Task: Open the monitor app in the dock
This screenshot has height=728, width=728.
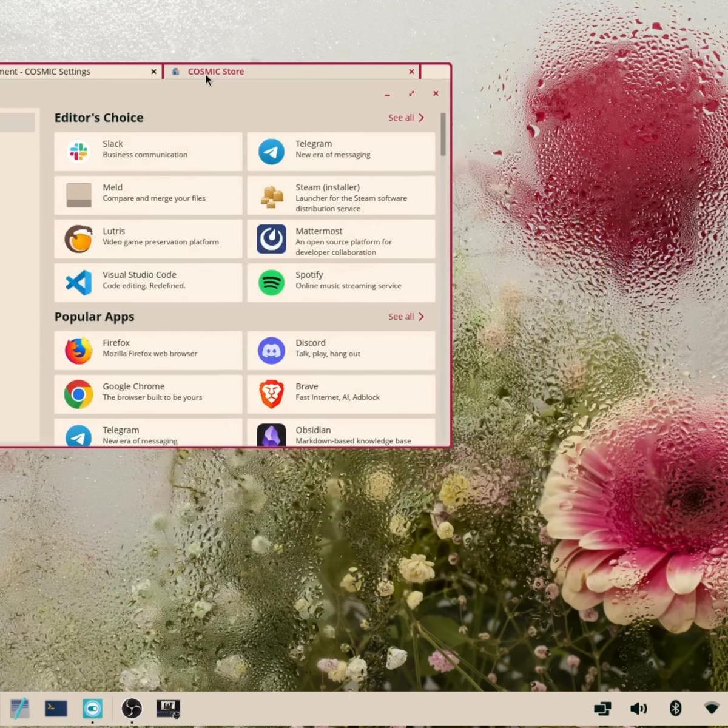Action: [x=168, y=708]
